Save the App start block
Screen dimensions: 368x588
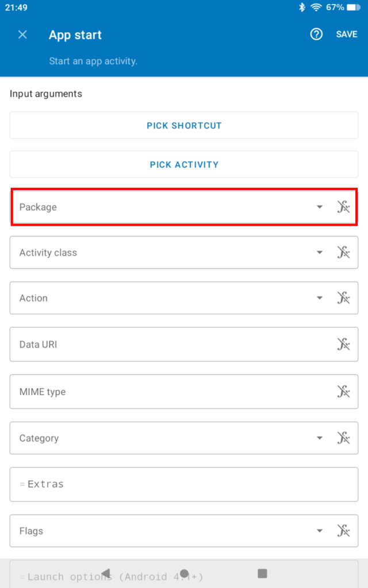pos(346,34)
